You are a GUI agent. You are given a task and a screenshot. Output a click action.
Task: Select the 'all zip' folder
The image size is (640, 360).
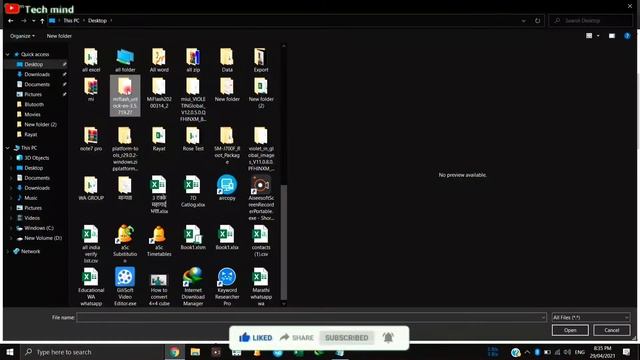(x=193, y=60)
